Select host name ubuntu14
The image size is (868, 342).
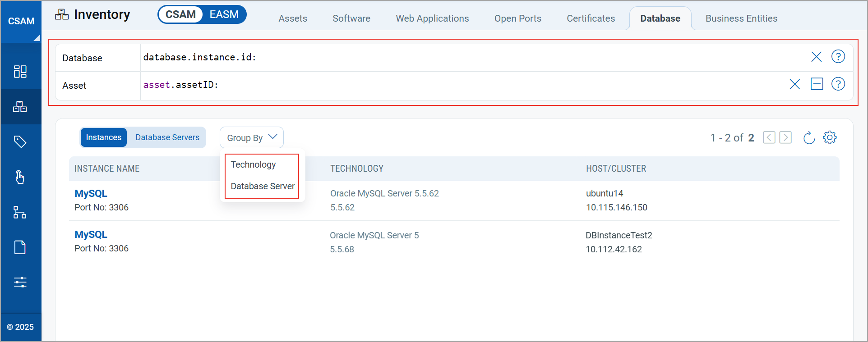(x=605, y=193)
